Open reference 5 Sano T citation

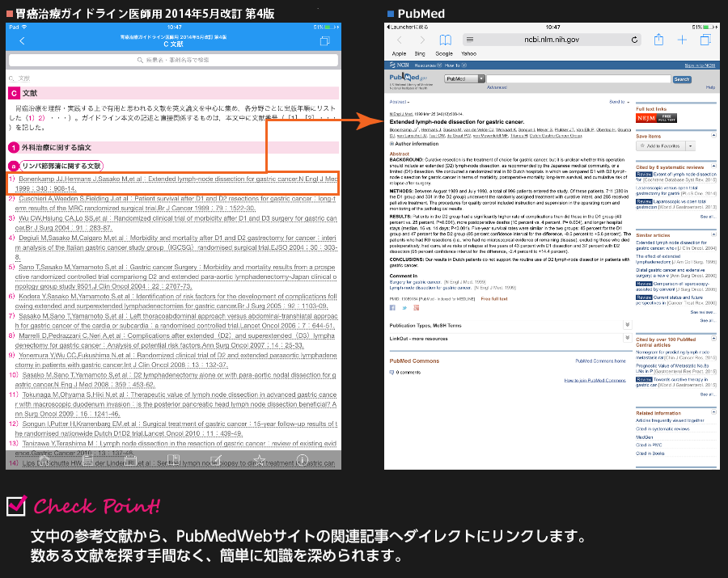(x=173, y=277)
